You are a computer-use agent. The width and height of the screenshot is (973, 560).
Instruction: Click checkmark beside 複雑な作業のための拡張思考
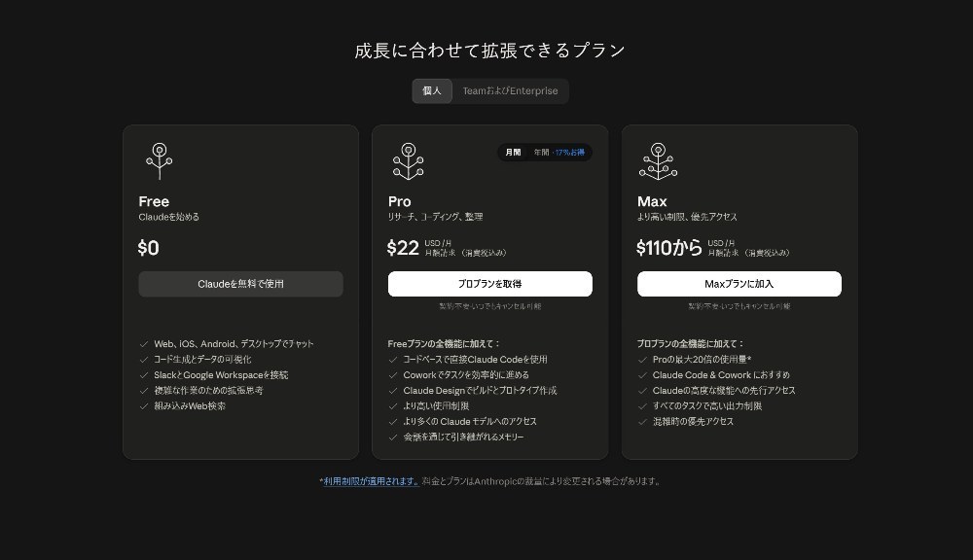pos(144,391)
